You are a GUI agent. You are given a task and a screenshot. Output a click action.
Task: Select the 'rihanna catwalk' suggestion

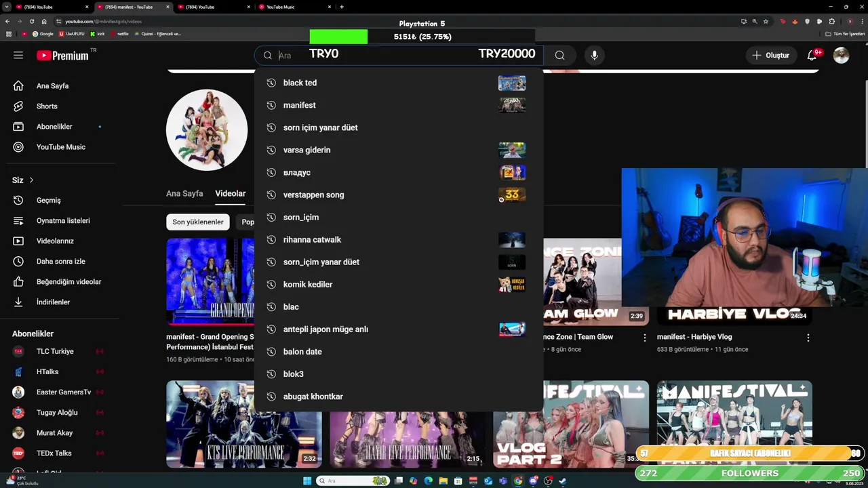(x=399, y=239)
